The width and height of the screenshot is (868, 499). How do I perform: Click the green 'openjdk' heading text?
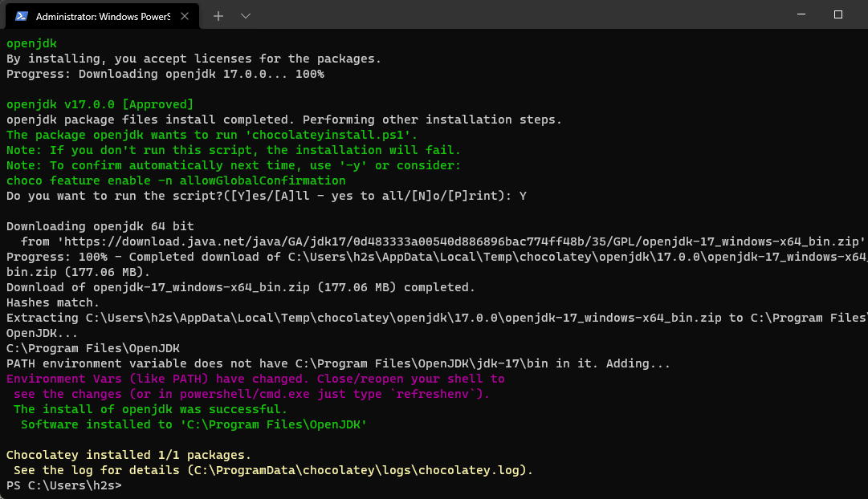click(31, 43)
